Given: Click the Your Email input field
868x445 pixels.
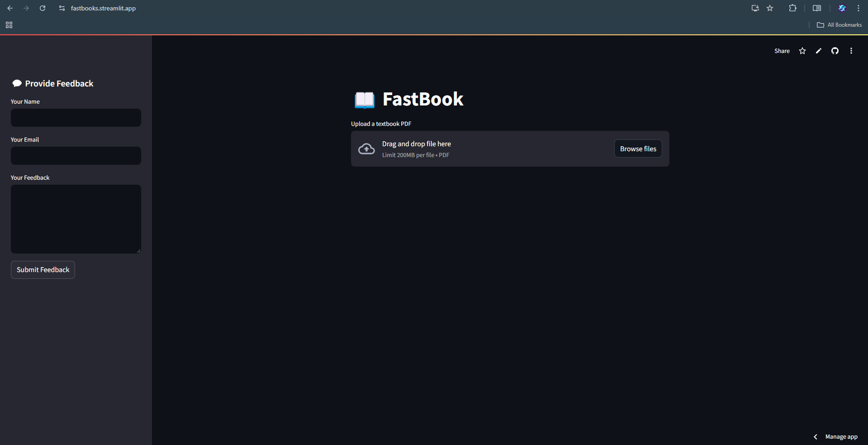Looking at the screenshot, I should (x=76, y=156).
